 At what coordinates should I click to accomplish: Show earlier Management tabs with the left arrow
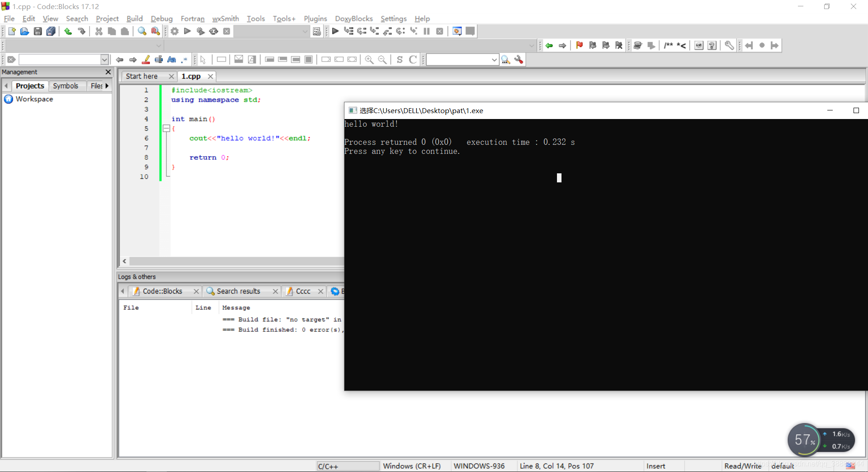6,86
